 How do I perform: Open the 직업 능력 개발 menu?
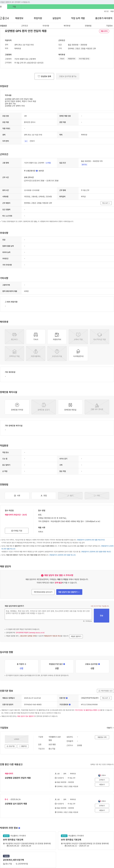coord(78,18)
